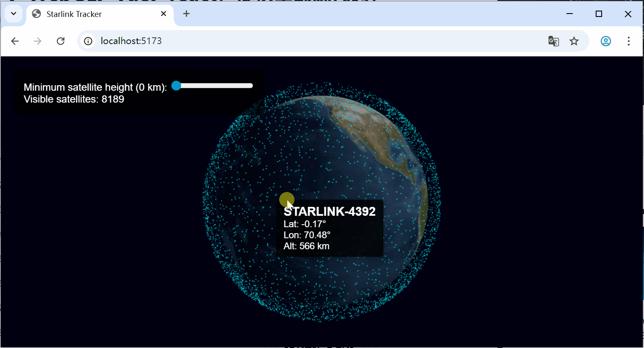The image size is (644, 348).
Task: Close the Chrome window
Action: pyautogui.click(x=628, y=14)
